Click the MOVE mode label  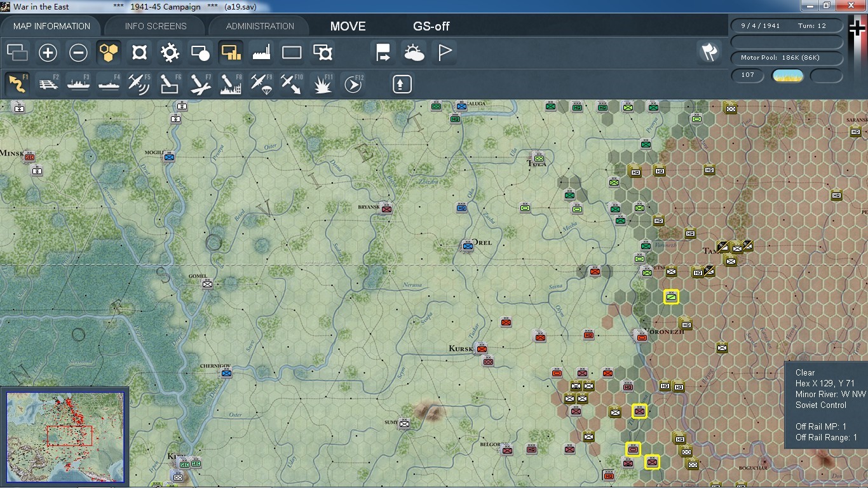click(348, 26)
